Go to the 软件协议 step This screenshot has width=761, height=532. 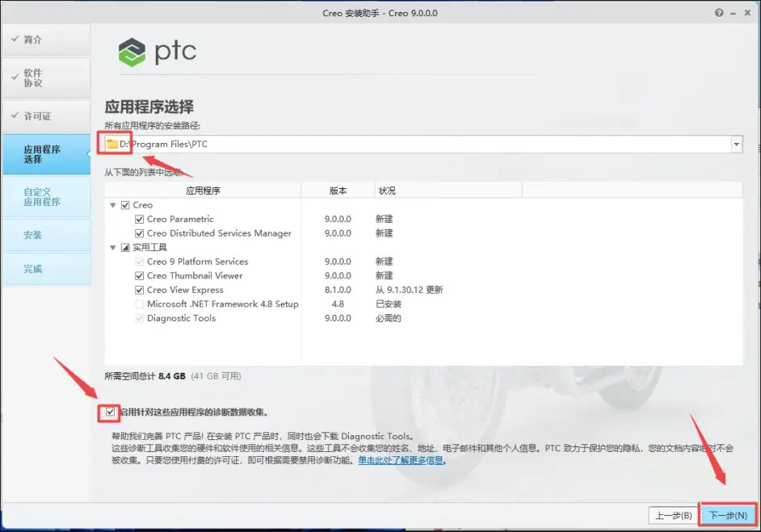(46, 78)
